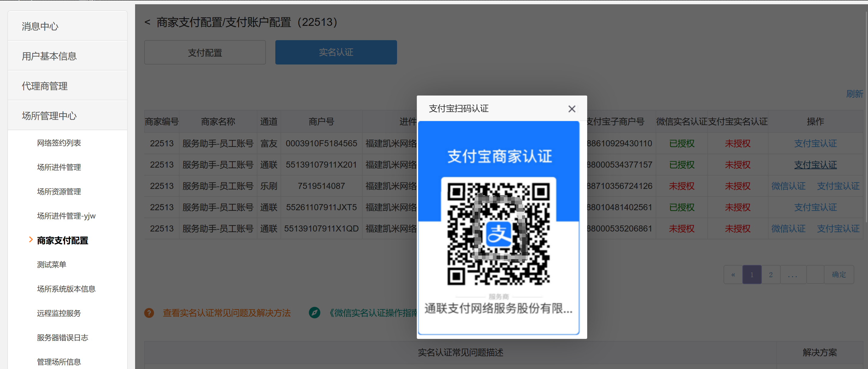Select 场所资源管理 in sidebar
This screenshot has width=868, height=369.
(59, 191)
